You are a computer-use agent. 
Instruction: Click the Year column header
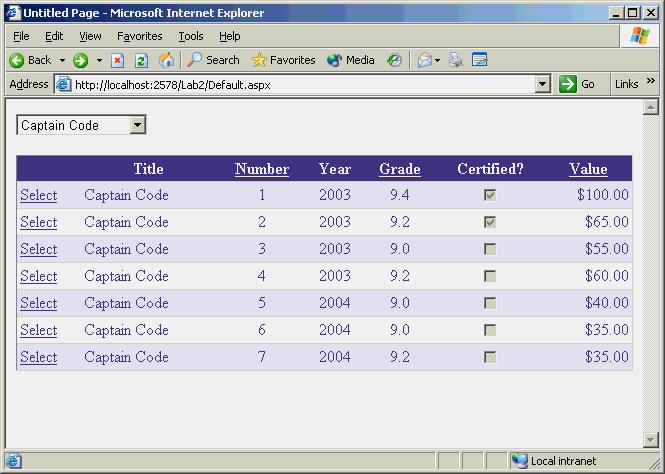point(335,169)
